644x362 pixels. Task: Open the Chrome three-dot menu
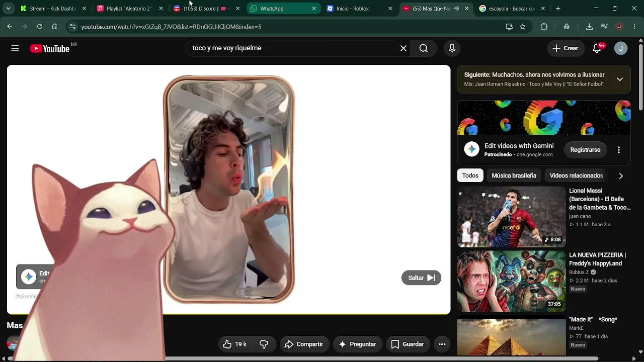click(x=634, y=27)
